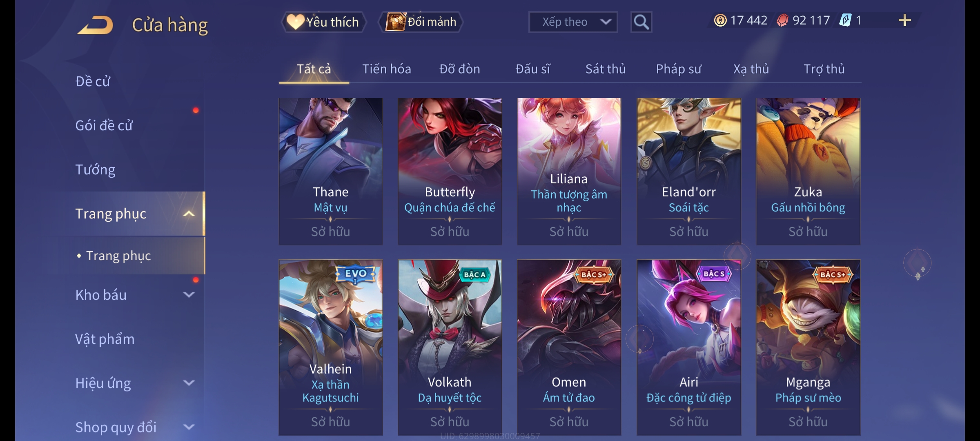Click the gold coin currency icon
The width and height of the screenshot is (980, 441).
pyautogui.click(x=720, y=20)
